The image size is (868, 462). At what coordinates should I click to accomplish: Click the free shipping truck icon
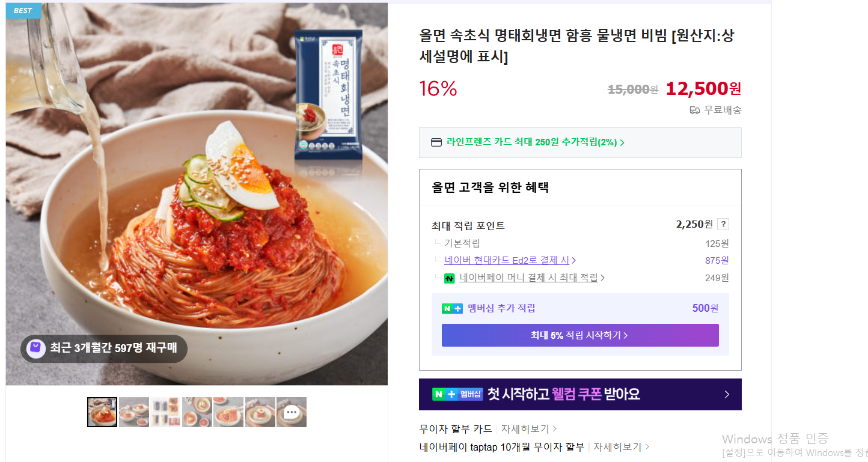tap(695, 110)
